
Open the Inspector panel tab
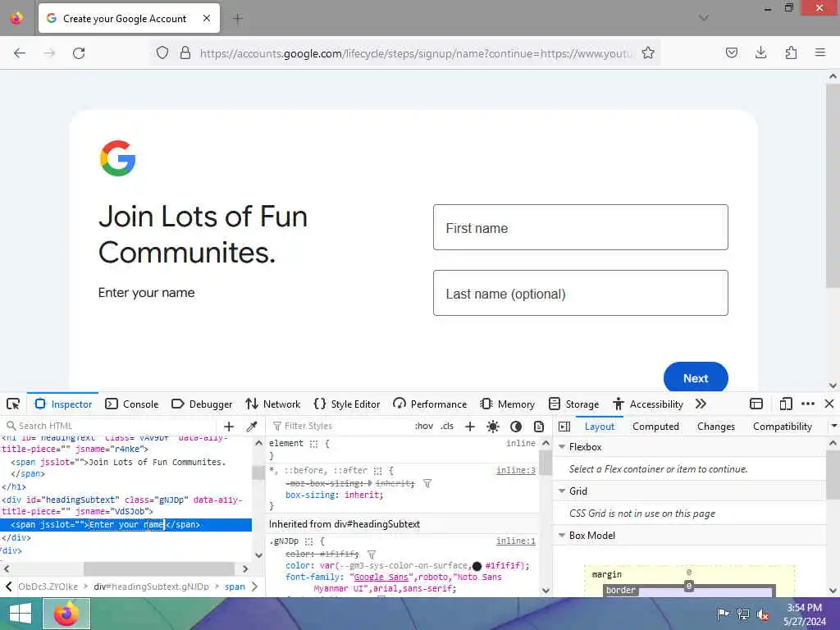63,404
